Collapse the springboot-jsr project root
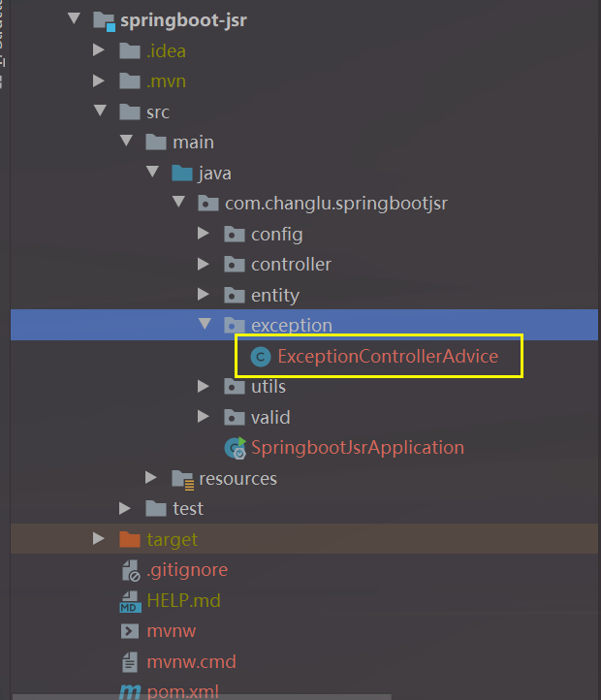 (x=74, y=18)
